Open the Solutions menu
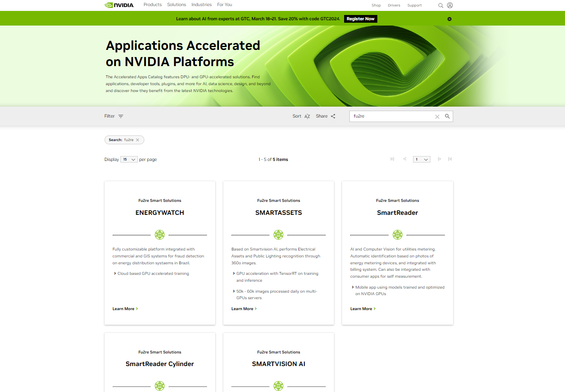This screenshot has height=392, width=565. 177,5
